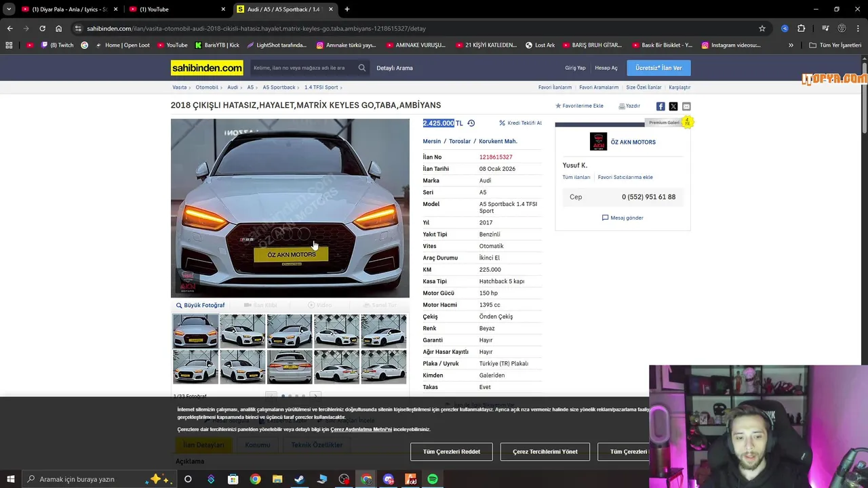Image resolution: width=868 pixels, height=488 pixels.
Task: Open Chrome home page button
Action: pos(59,28)
